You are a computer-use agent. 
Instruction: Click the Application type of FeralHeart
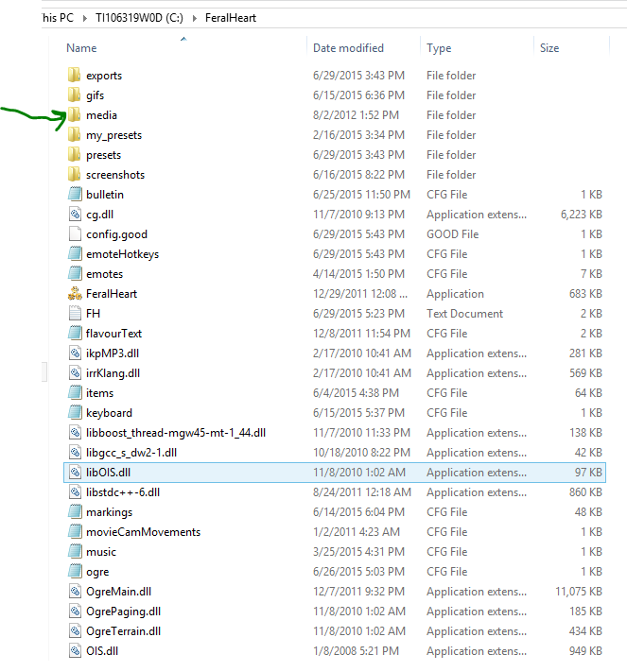point(455,294)
